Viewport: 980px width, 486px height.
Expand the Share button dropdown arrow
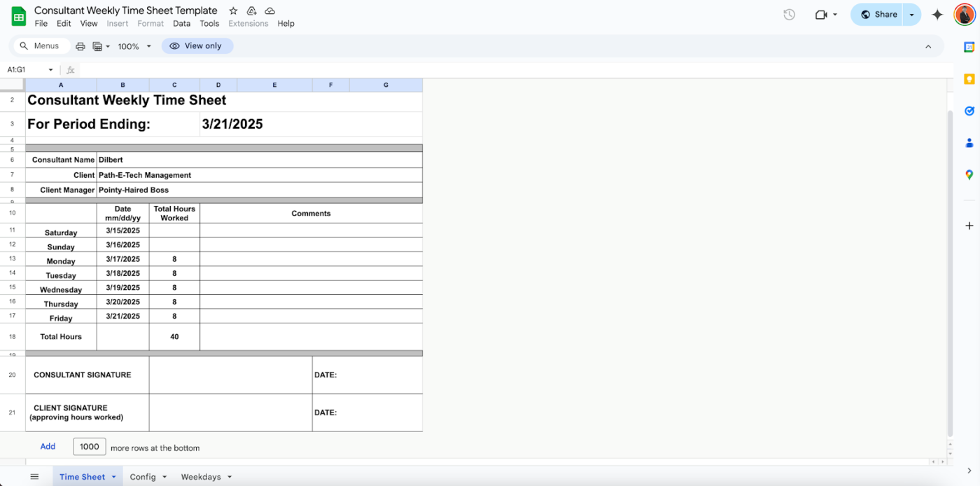tap(911, 15)
